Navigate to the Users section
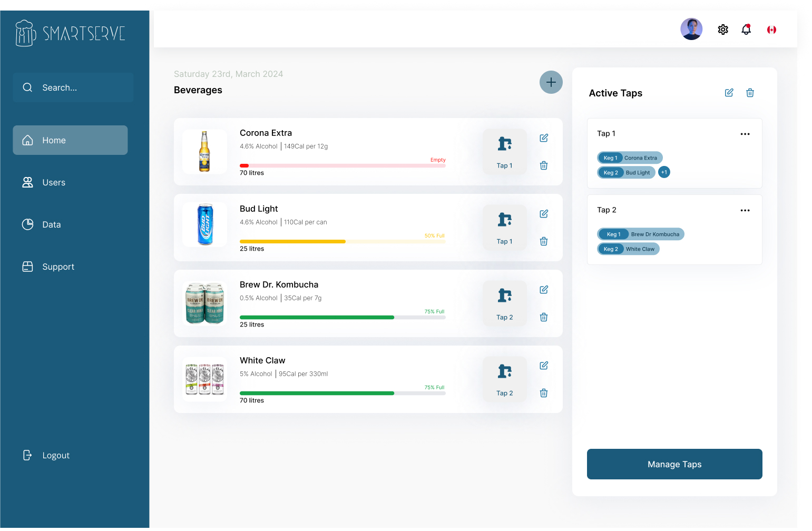 click(x=54, y=182)
